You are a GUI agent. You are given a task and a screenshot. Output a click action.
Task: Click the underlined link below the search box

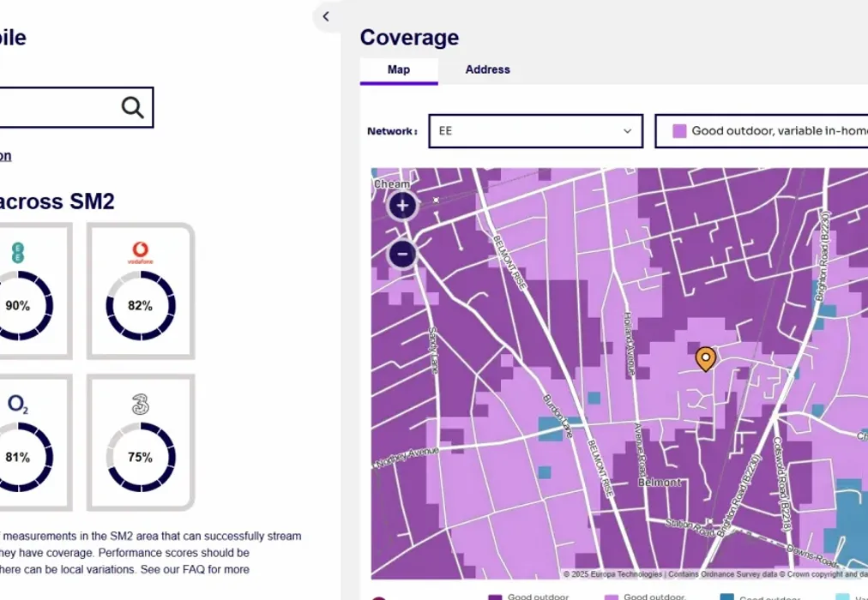5,156
